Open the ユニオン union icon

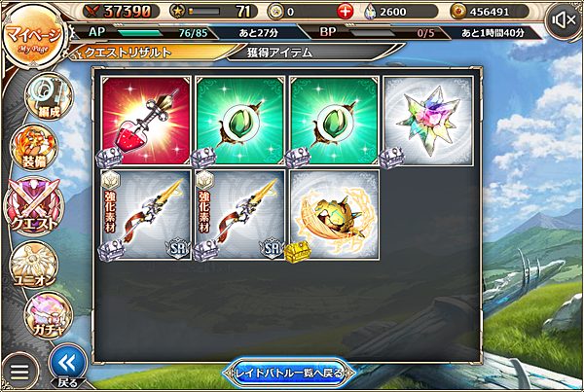[x=34, y=265]
